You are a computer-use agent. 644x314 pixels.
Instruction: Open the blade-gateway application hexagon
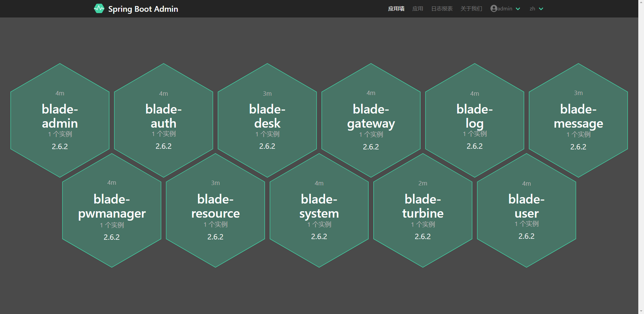coord(371,120)
